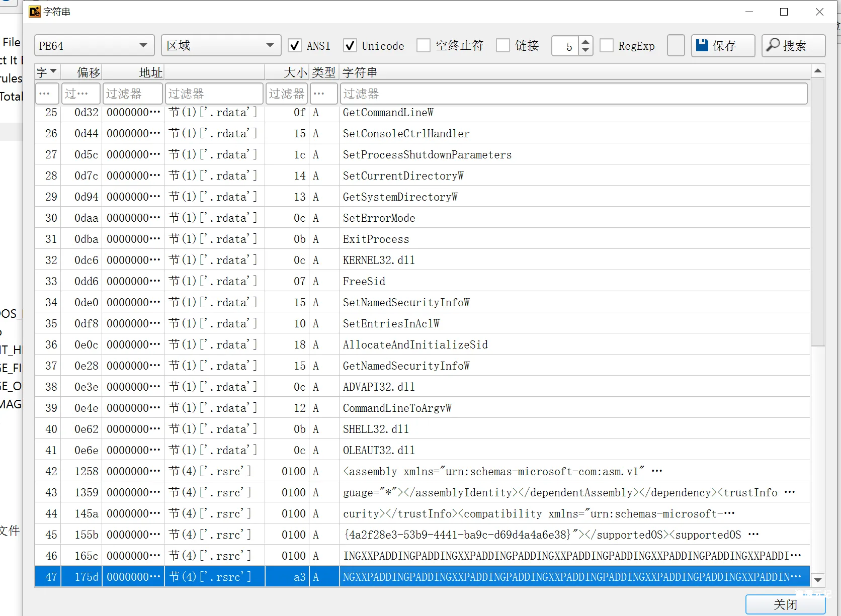
Task: Toggle the Unicode checkbox
Action: (350, 46)
